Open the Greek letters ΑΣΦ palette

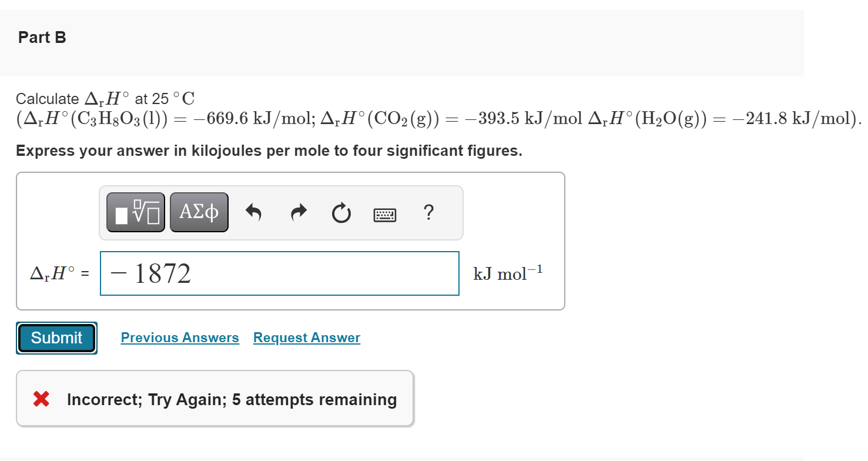[199, 212]
